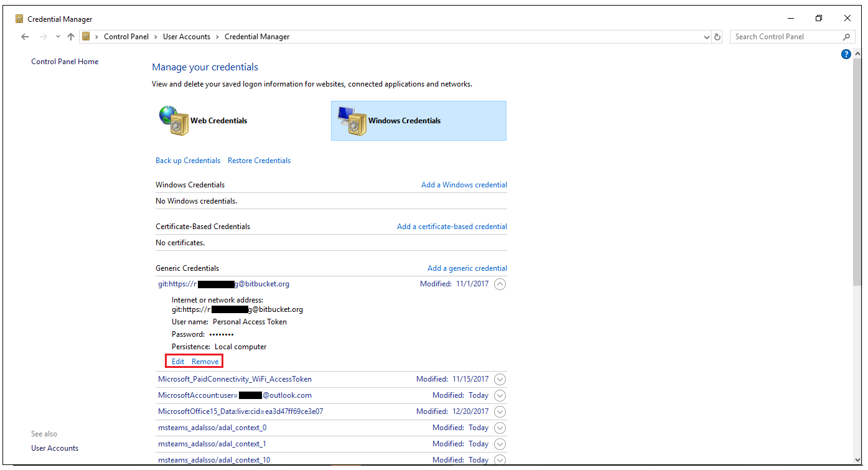Remove the bitbucket.org credential
Image resolution: width=868 pixels, height=470 pixels.
point(205,362)
